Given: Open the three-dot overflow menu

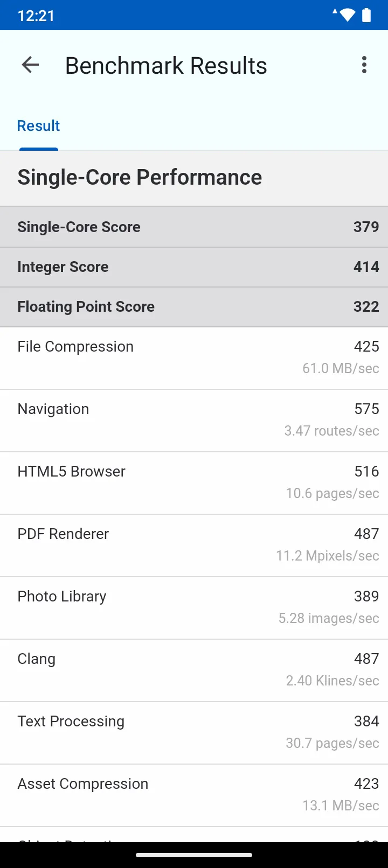Looking at the screenshot, I should [x=364, y=65].
